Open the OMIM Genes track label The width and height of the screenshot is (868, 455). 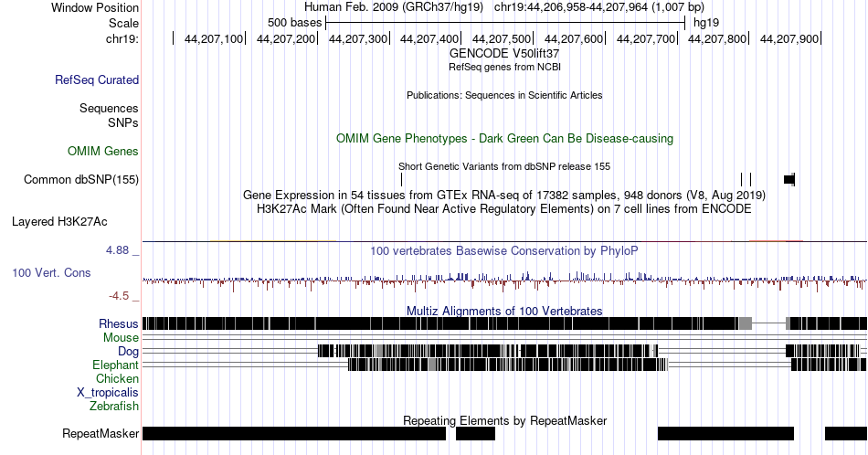point(103,151)
